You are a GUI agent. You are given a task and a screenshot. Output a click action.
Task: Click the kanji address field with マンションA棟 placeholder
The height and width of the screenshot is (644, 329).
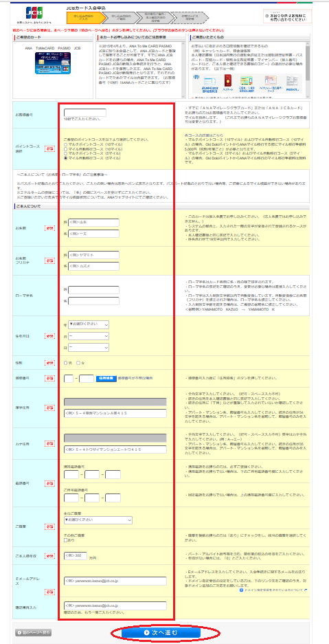[x=115, y=413]
